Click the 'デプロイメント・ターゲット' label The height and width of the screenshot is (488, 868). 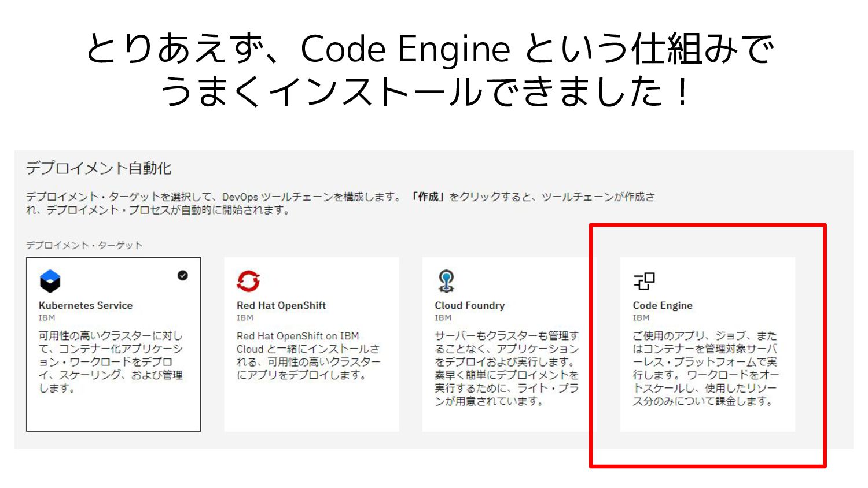[x=84, y=245]
